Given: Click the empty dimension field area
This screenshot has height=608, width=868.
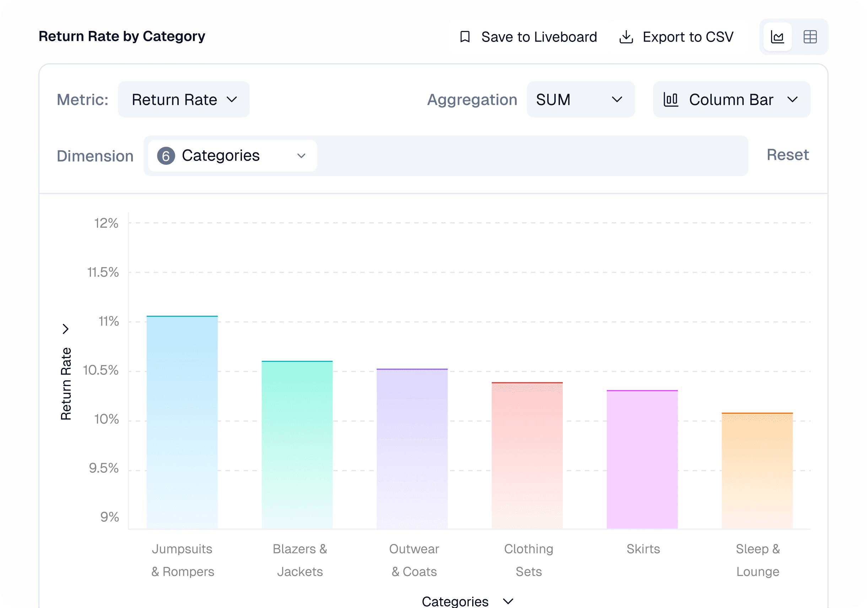Looking at the screenshot, I should click(x=532, y=156).
